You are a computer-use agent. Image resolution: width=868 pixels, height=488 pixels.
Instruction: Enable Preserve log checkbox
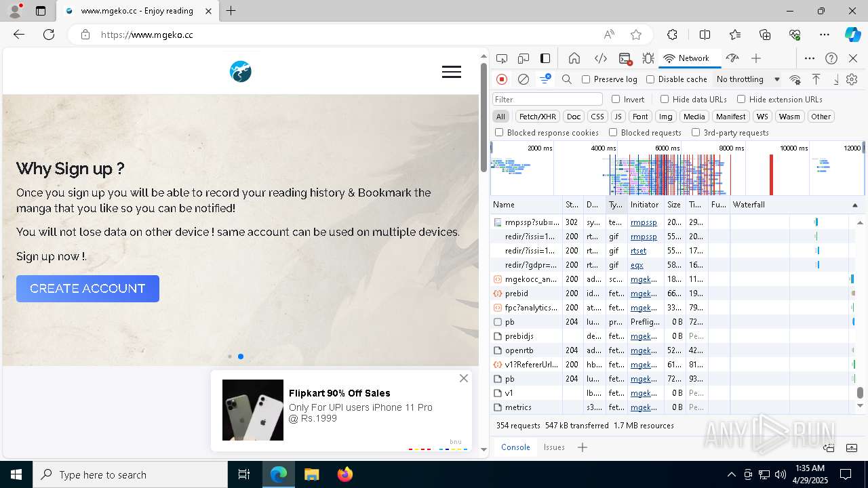click(586, 79)
